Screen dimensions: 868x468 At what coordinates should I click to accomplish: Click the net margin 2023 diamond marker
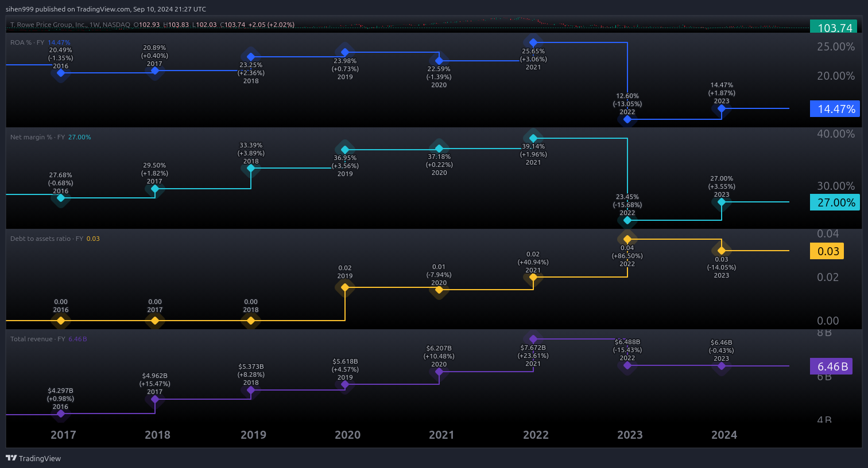(x=722, y=202)
